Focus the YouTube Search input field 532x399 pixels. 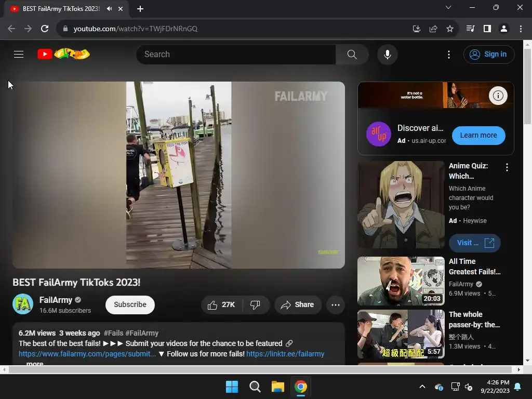click(236, 54)
